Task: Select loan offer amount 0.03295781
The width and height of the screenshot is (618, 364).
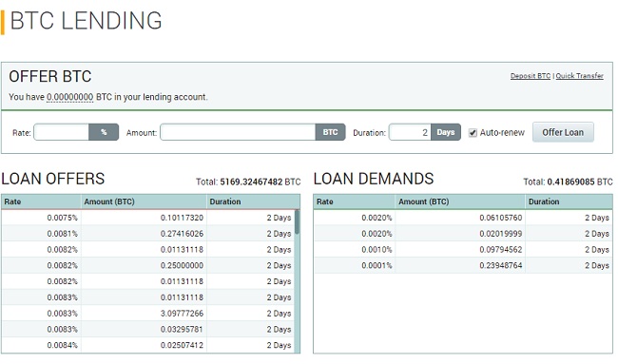Action: coord(182,330)
